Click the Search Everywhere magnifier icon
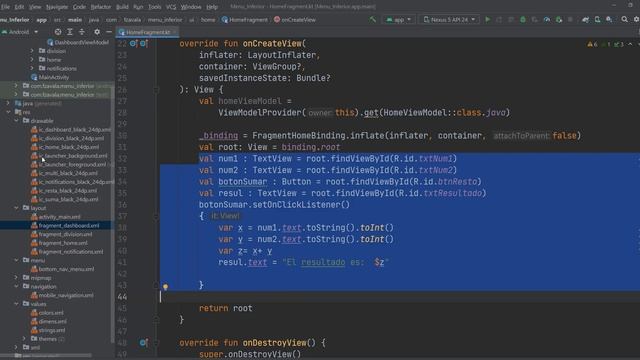640x360 pixels. tap(624, 19)
